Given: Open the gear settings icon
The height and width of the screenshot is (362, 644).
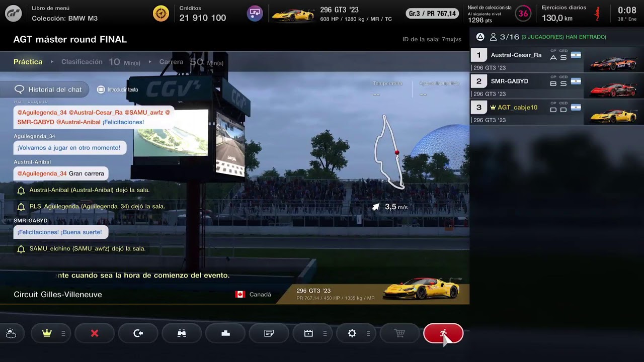Looking at the screenshot, I should click(356, 333).
